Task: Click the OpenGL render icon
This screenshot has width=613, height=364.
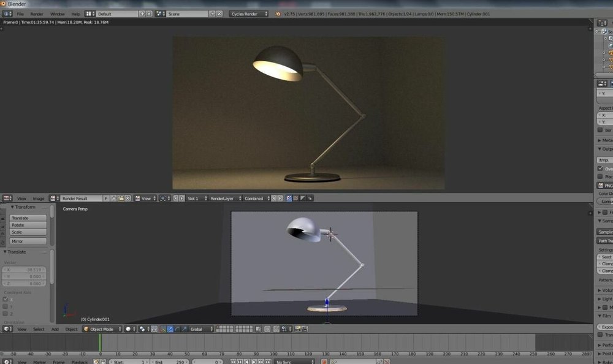Action: 305,328
